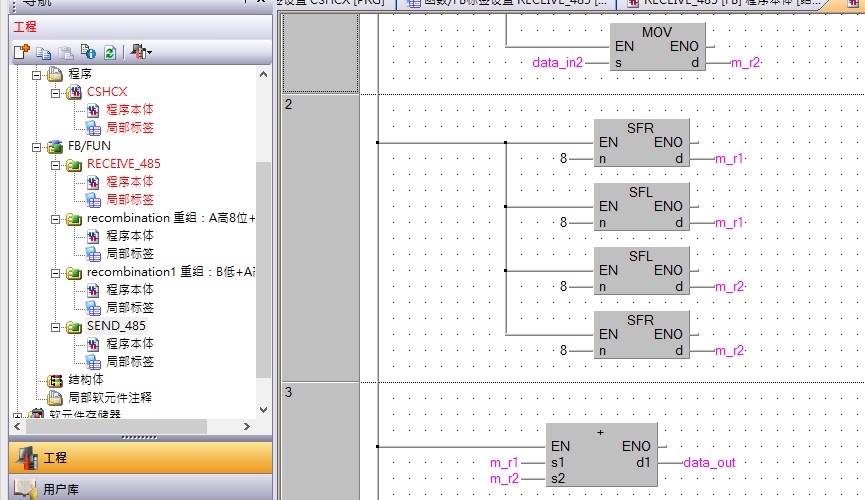
Task: Click the data_out output variable label
Action: coord(709,463)
